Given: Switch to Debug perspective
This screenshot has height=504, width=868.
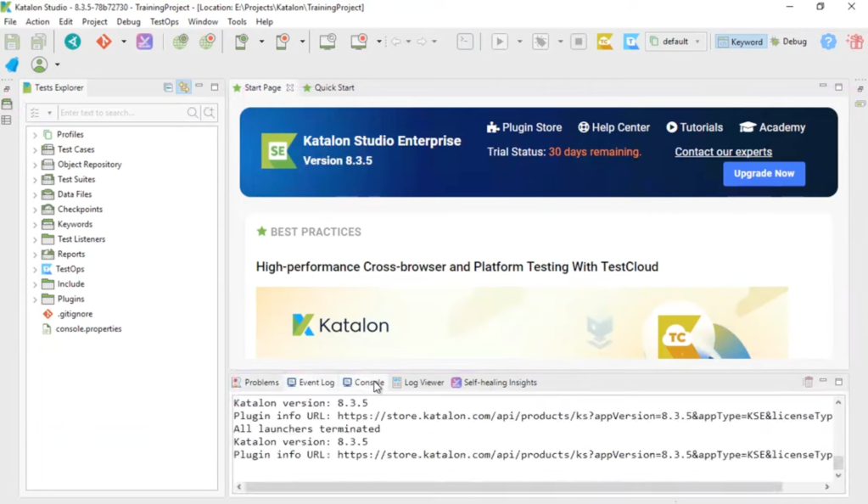Looking at the screenshot, I should [x=789, y=42].
